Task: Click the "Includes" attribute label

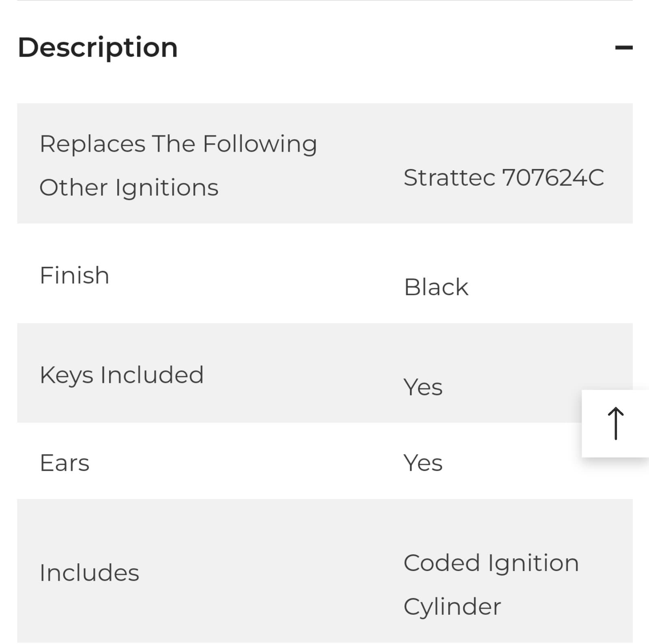Action: click(89, 573)
